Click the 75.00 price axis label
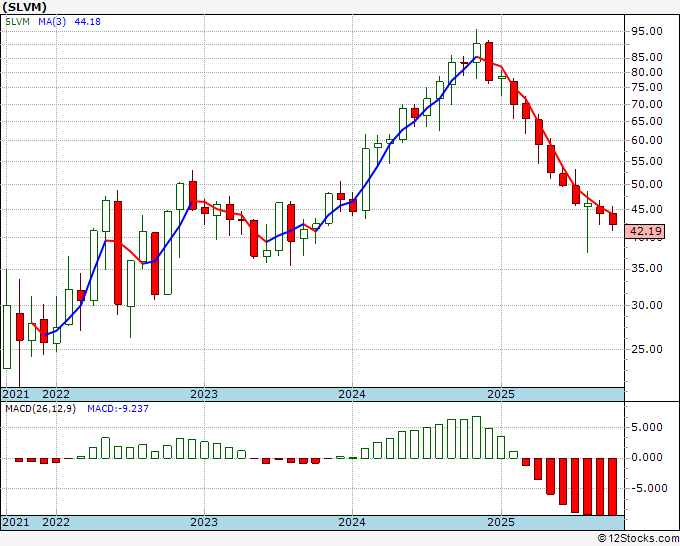This screenshot has height=546, width=680. click(x=647, y=87)
